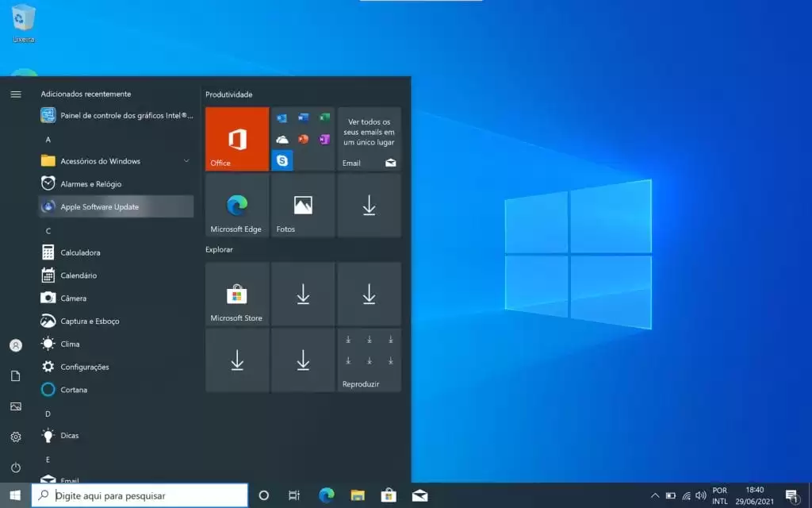Click the Adicionados recentemente heading
Screen dimensions: 812x508
tap(86, 94)
